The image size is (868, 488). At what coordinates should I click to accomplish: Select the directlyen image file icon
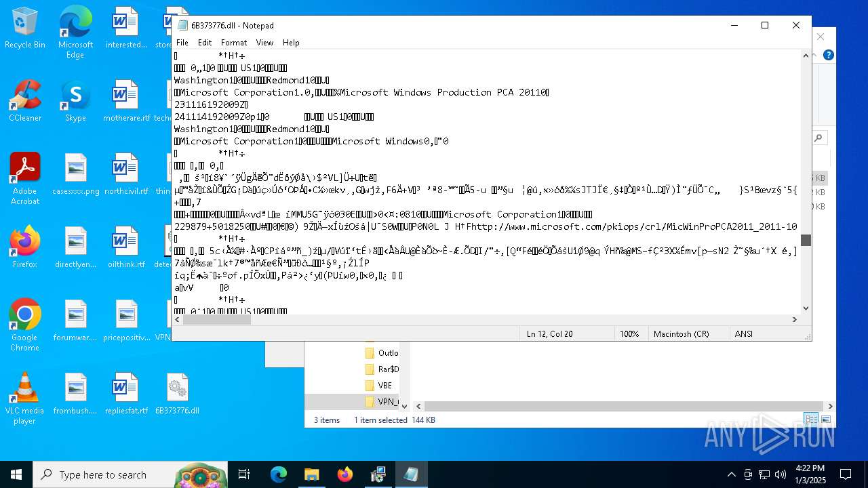[x=75, y=248]
